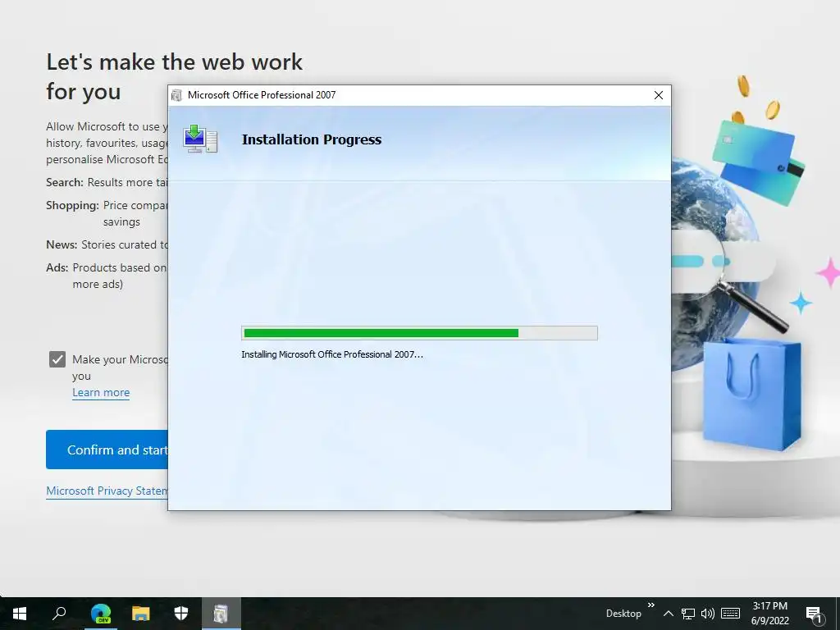The image size is (840, 630).
Task: Click the 'Shopping:' label in Edge page
Action: point(72,205)
